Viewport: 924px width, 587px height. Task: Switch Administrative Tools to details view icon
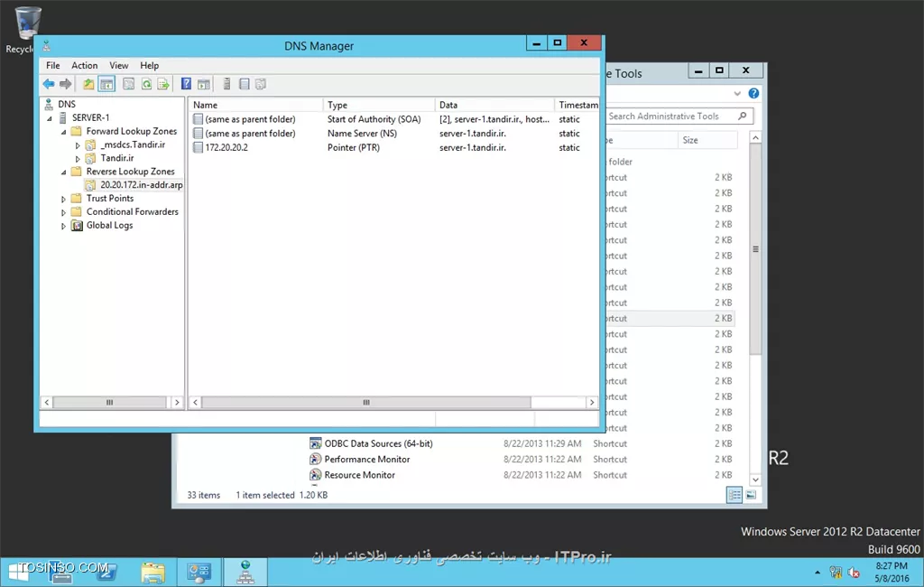point(735,495)
